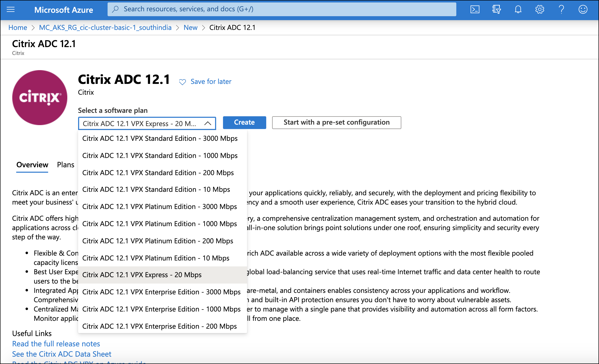Open the notifications bell
Screen dimensions: 599x364
(518, 10)
